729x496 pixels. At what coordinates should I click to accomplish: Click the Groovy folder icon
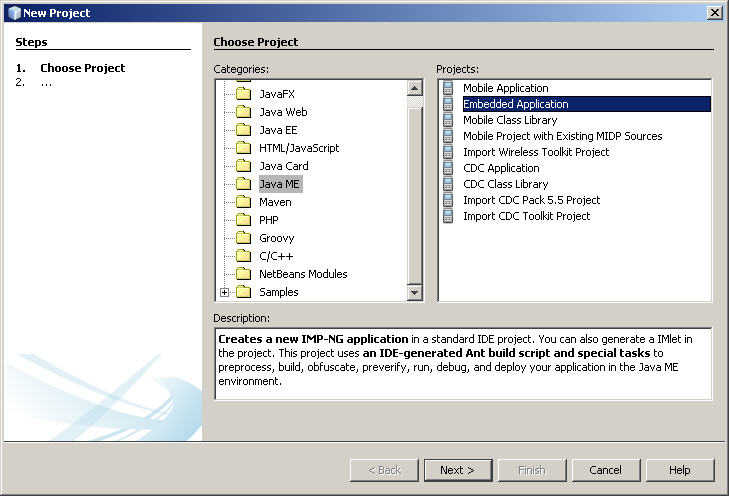pos(243,238)
